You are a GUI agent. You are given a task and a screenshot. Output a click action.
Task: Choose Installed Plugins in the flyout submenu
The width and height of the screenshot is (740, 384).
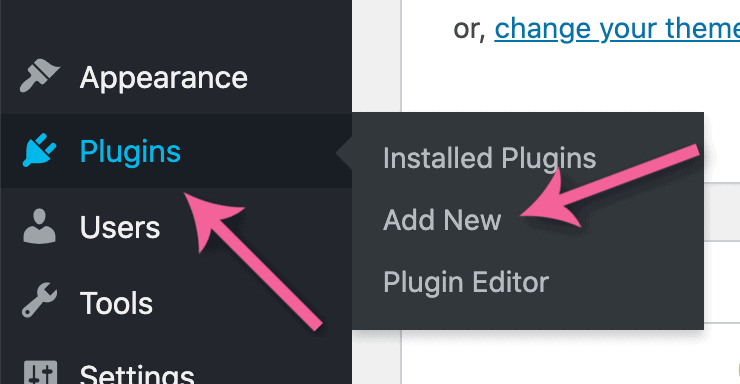click(489, 158)
